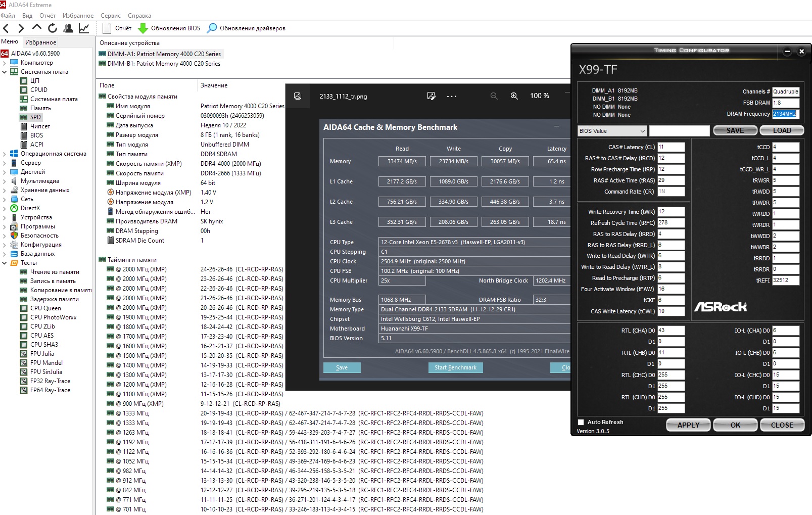Click the Up level arrow in toolbar
The width and height of the screenshot is (812, 515).
click(x=36, y=28)
